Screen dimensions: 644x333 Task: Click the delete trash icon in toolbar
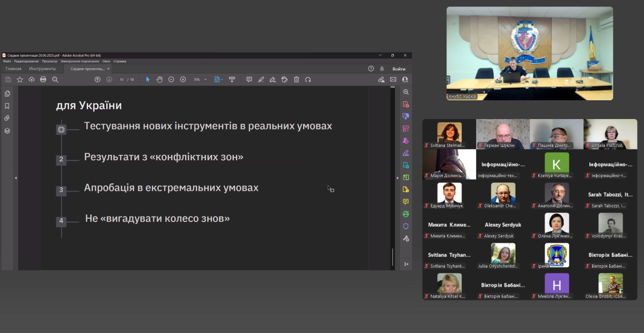tap(296, 79)
